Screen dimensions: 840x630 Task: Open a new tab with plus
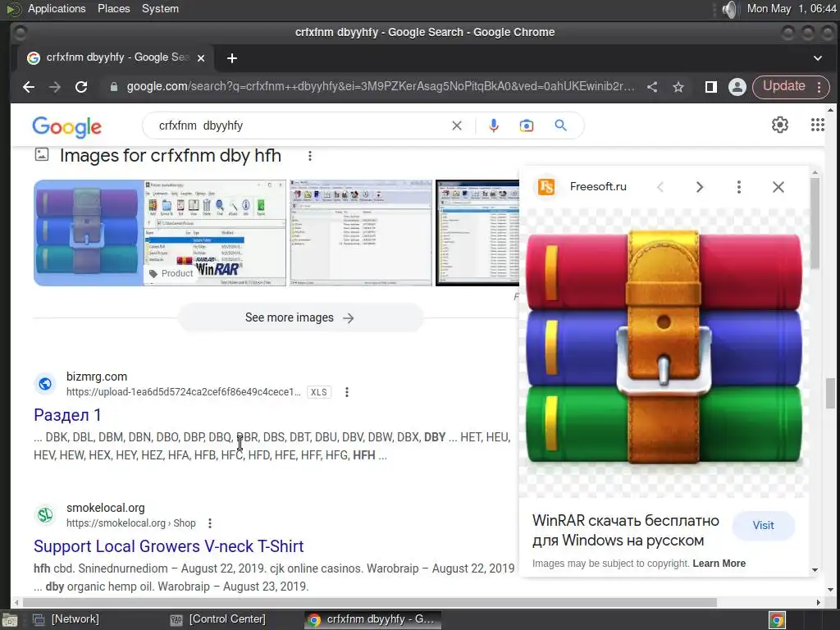232,58
